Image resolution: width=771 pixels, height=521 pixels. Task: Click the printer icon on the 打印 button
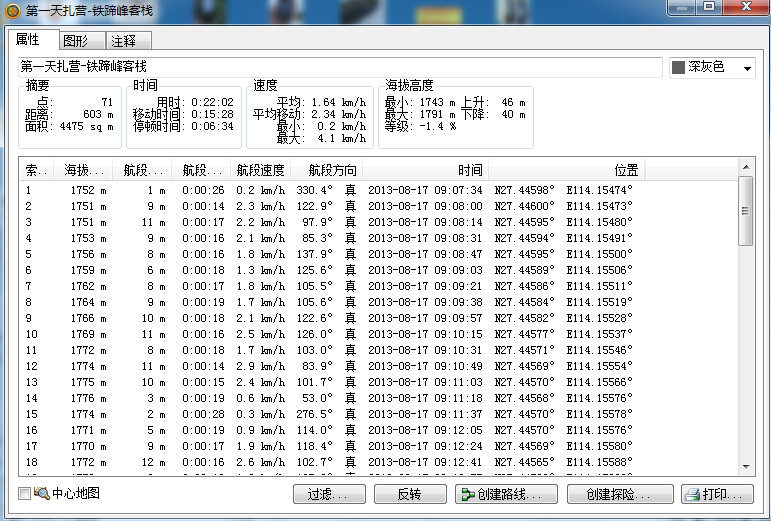coord(693,494)
